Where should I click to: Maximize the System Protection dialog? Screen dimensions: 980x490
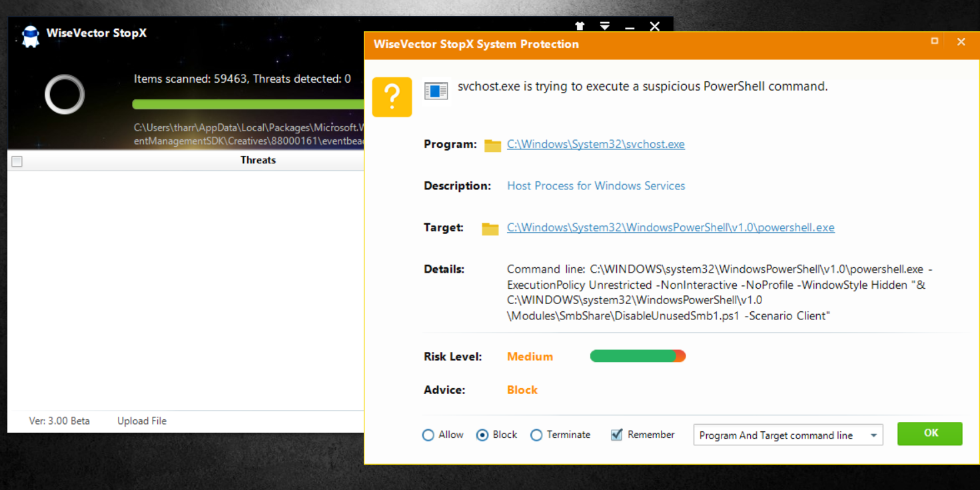tap(935, 41)
